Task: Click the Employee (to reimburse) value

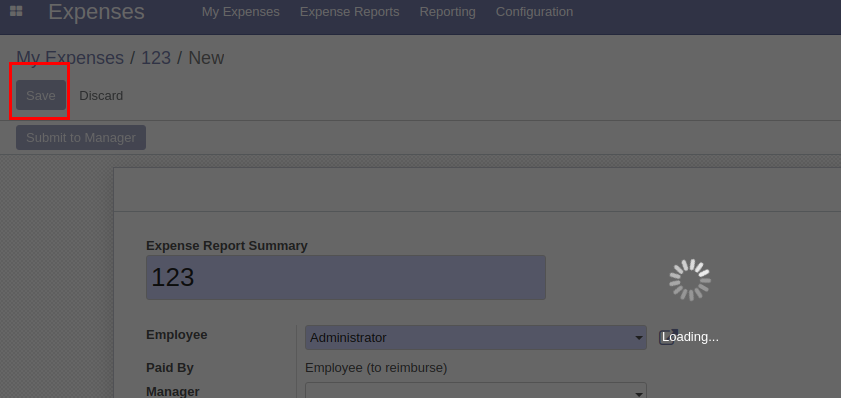Action: 376,368
